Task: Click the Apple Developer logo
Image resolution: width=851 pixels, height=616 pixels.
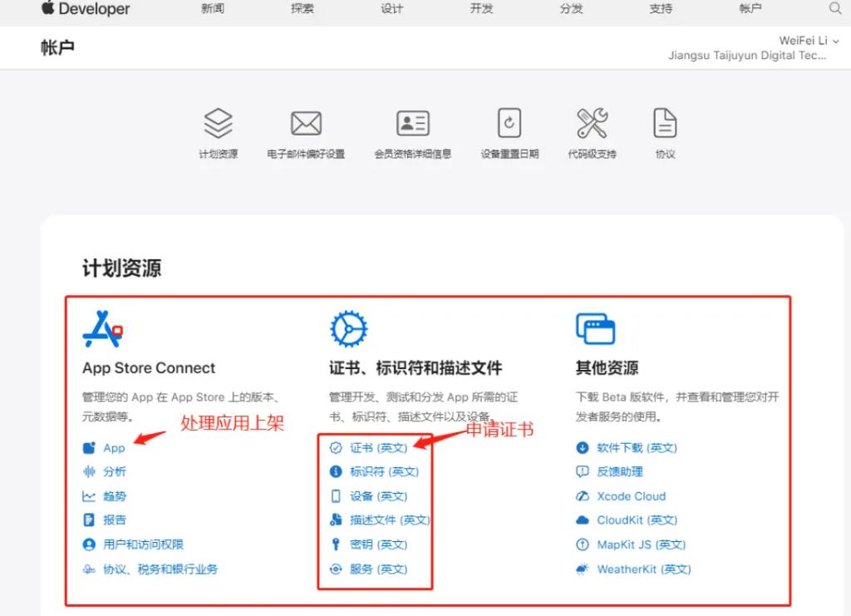Action: pyautogui.click(x=86, y=9)
